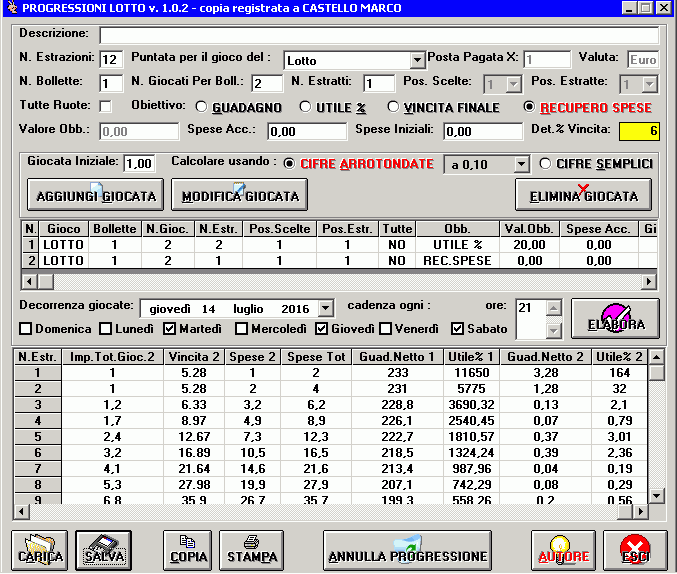Open the rounding 'a 0,10' dropdown
This screenshot has height=574, width=677.
[x=522, y=164]
